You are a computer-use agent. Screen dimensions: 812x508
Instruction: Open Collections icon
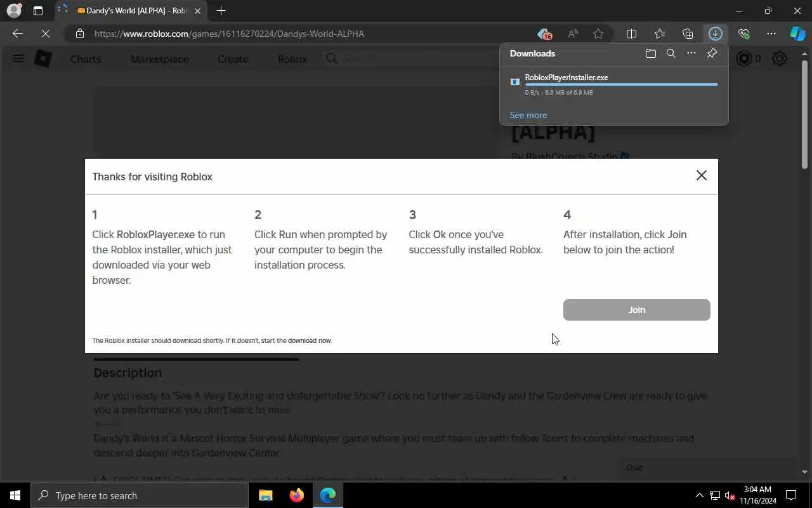(688, 34)
